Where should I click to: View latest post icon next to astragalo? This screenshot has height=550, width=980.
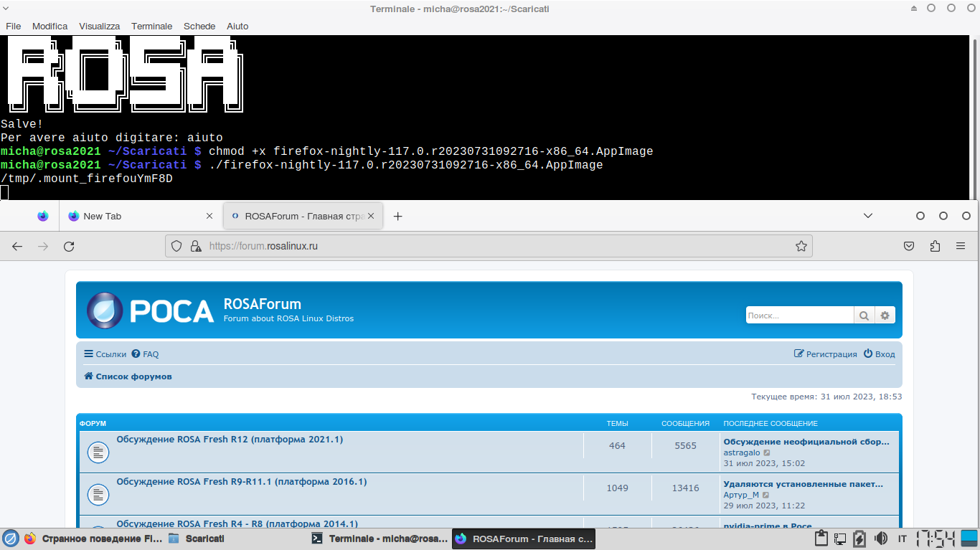click(767, 453)
